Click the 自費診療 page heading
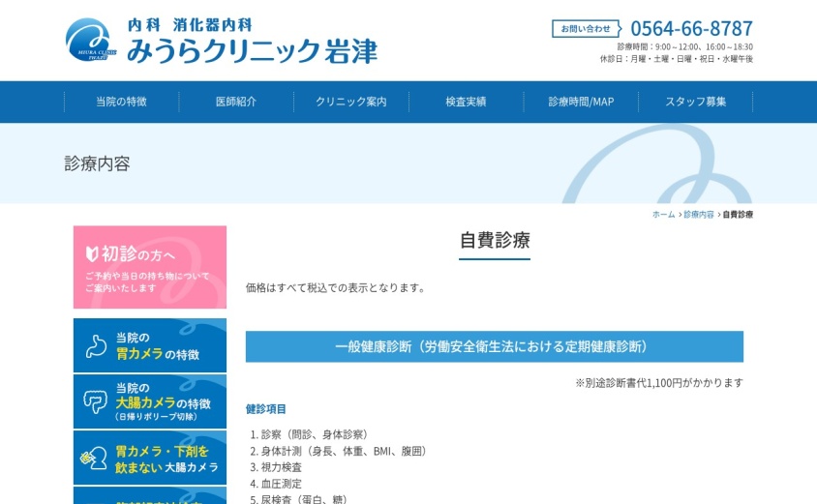Viewport: 817px width, 504px height. 495,241
